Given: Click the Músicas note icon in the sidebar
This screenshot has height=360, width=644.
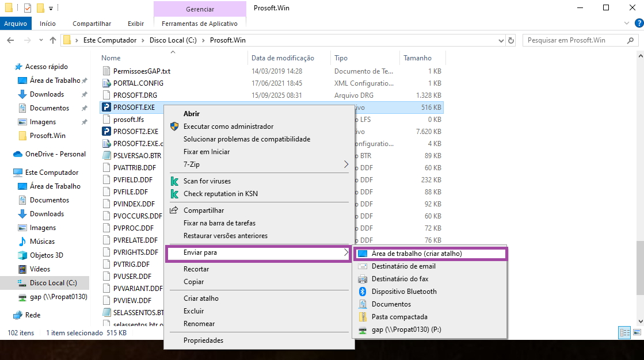Looking at the screenshot, I should pyautogui.click(x=22, y=242).
